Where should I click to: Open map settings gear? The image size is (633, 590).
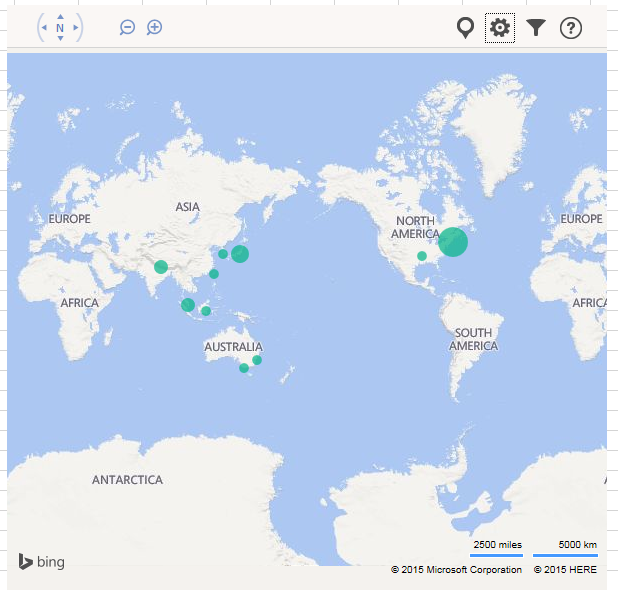[500, 28]
